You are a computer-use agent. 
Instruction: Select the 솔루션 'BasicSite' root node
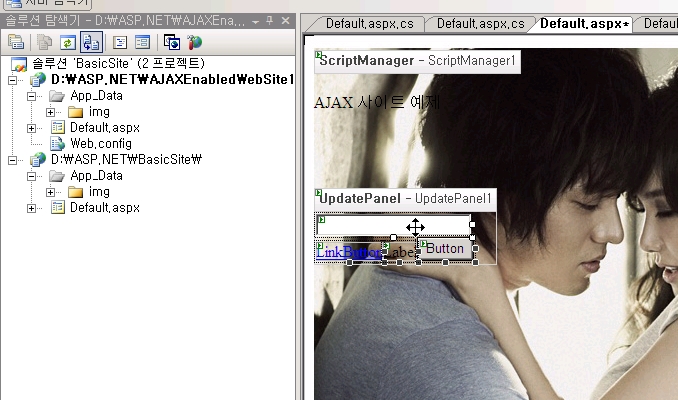pyautogui.click(x=118, y=64)
